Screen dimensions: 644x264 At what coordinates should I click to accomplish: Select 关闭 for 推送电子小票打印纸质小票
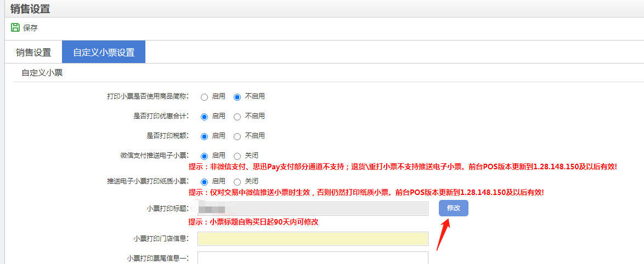tap(238, 182)
